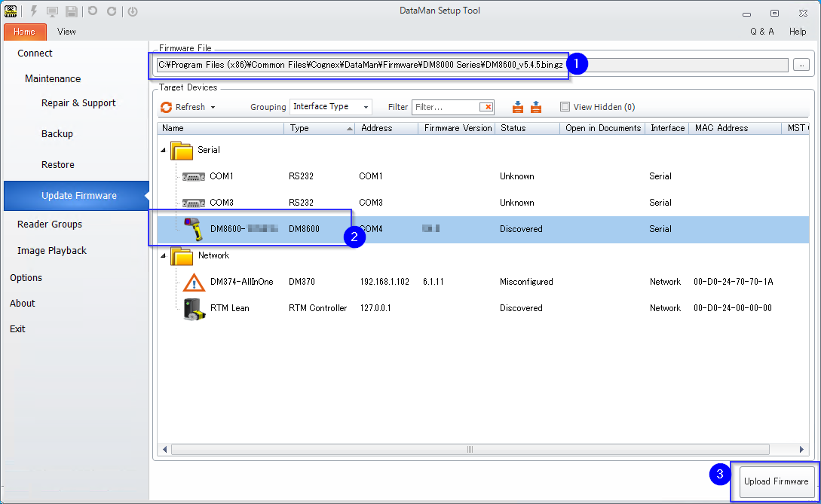Click the monitor icon in the title toolbar

tap(52, 11)
